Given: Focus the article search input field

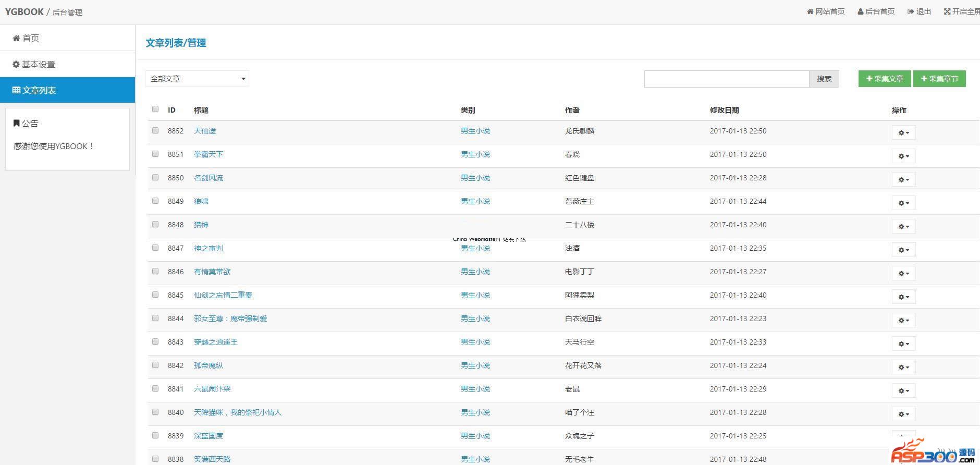Looking at the screenshot, I should 727,79.
